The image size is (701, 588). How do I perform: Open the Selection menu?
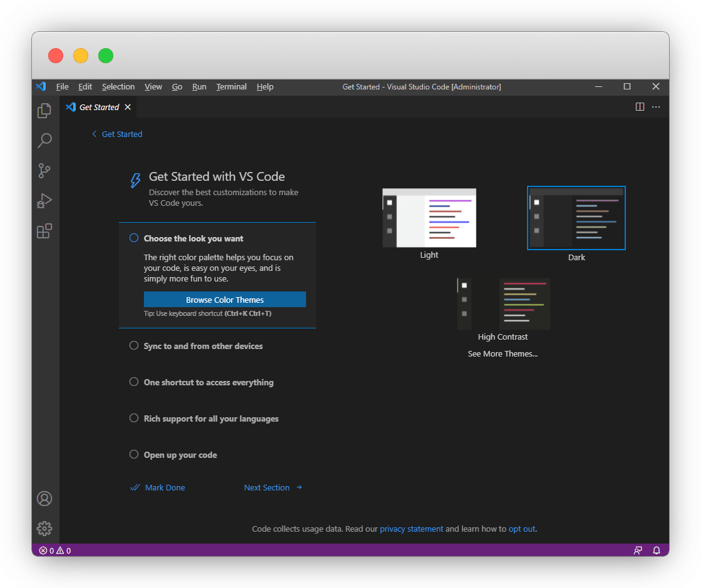coord(118,87)
